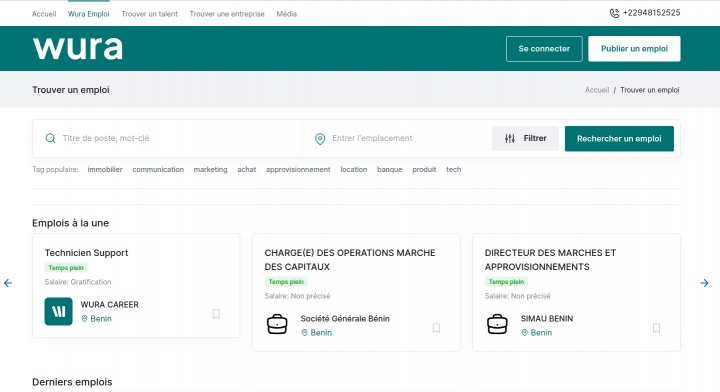
Task: Open CHARGE(E) DES OPERATIONS MARCHE DES CAPITAUX job
Action: click(350, 260)
